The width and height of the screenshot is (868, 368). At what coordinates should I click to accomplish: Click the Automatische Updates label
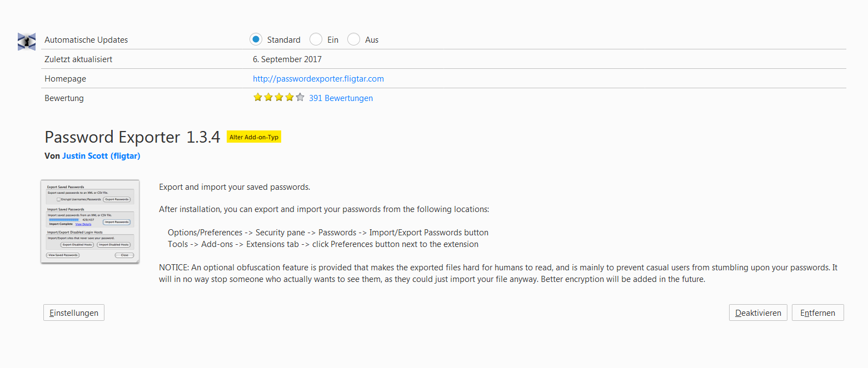[86, 40]
